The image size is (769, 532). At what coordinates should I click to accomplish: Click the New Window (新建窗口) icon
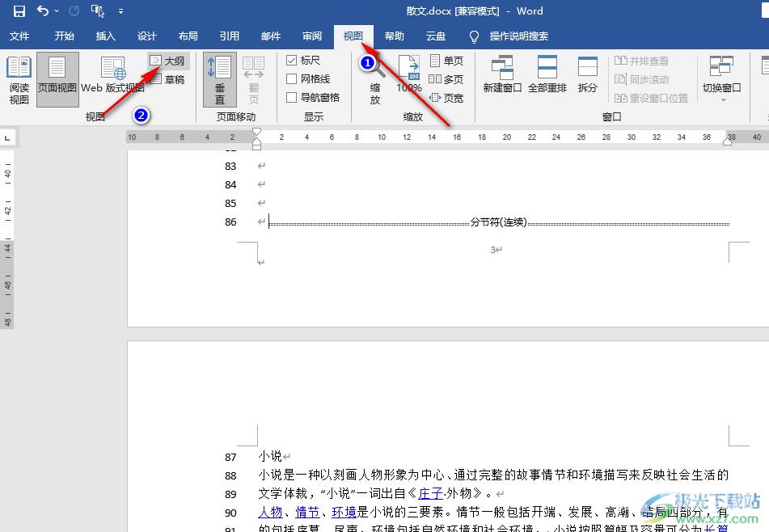(x=502, y=75)
